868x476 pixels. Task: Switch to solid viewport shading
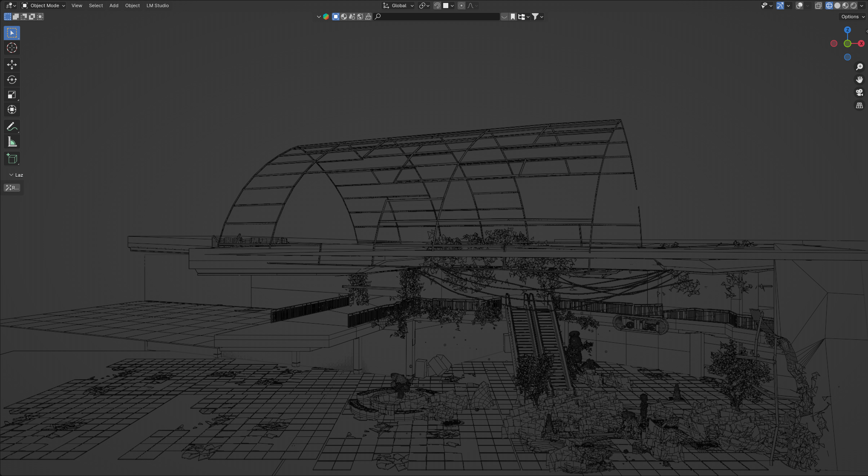coord(837,6)
